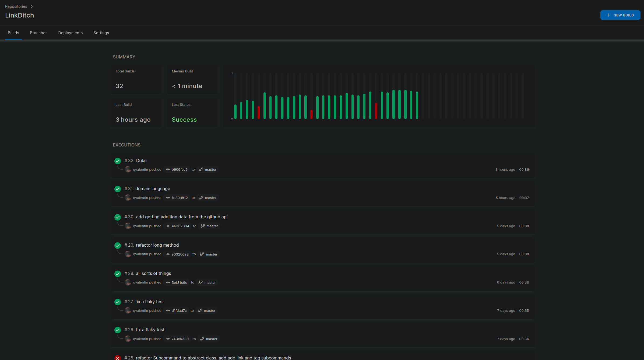
Task: Click the green success icon on build #32
Action: coord(117,160)
